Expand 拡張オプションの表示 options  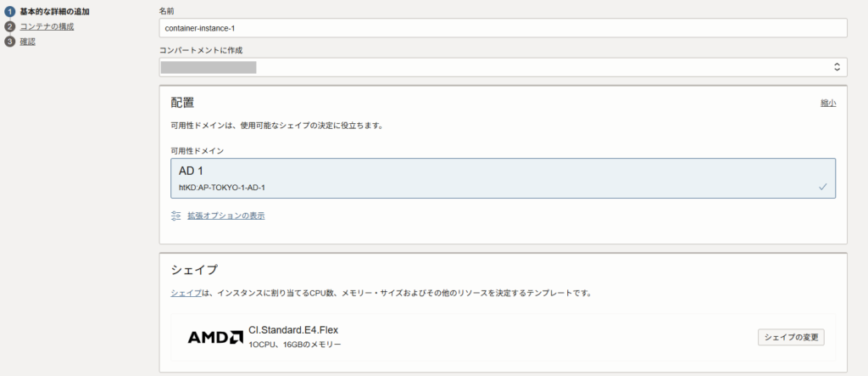[225, 216]
